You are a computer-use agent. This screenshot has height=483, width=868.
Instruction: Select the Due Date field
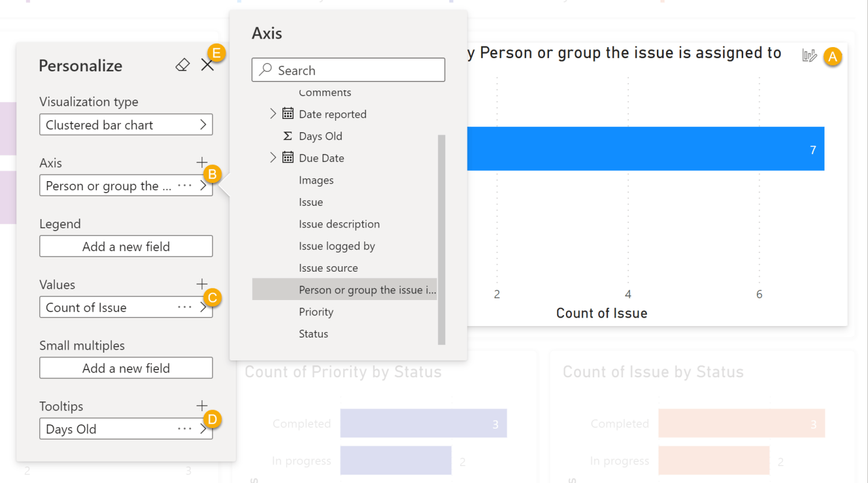click(x=322, y=158)
